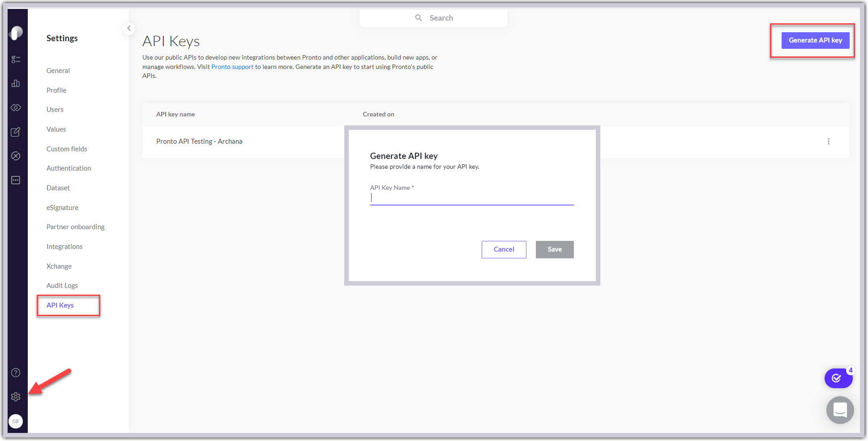Open Integrations settings
The width and height of the screenshot is (868, 441).
tap(64, 247)
